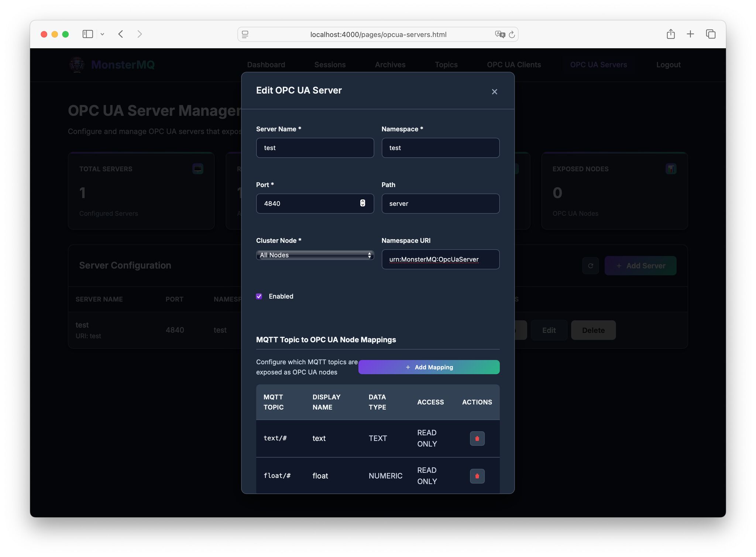756x557 pixels.
Task: Delete the text/# mapping row
Action: click(477, 438)
